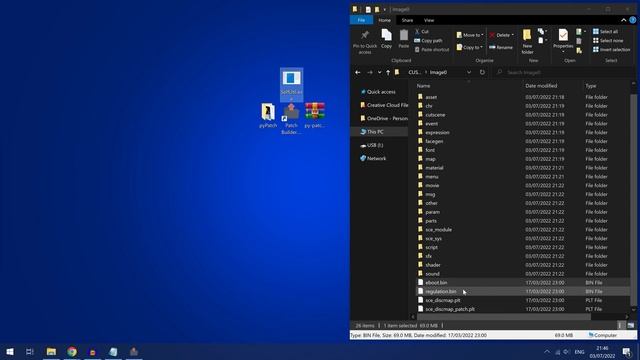Click the ENG language indicator in tray
The width and height of the screenshot is (640, 360).
[x=579, y=351]
